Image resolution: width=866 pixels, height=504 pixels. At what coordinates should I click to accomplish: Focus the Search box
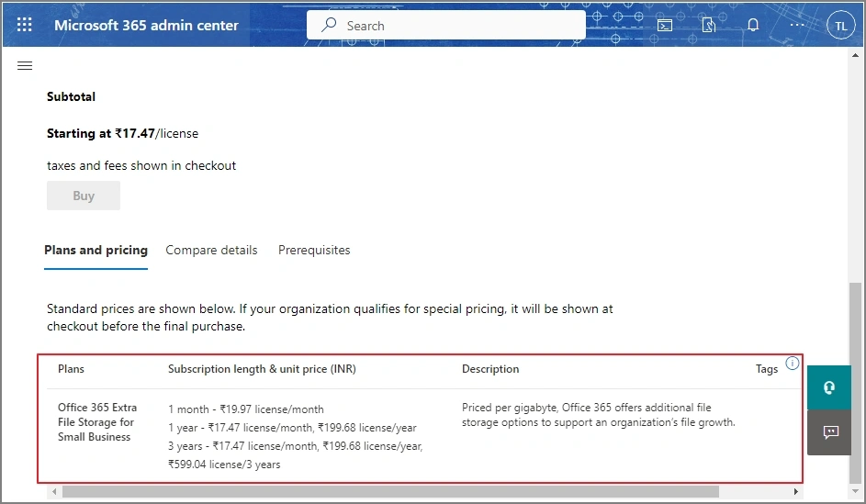[x=445, y=26]
